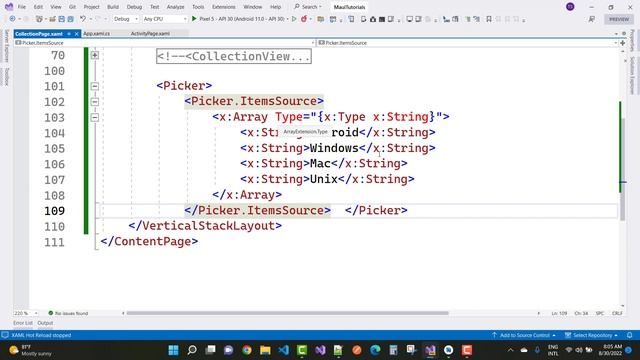The image size is (640, 360).
Task: Click the Camtasia green C taskbar icon
Action: 302,350
